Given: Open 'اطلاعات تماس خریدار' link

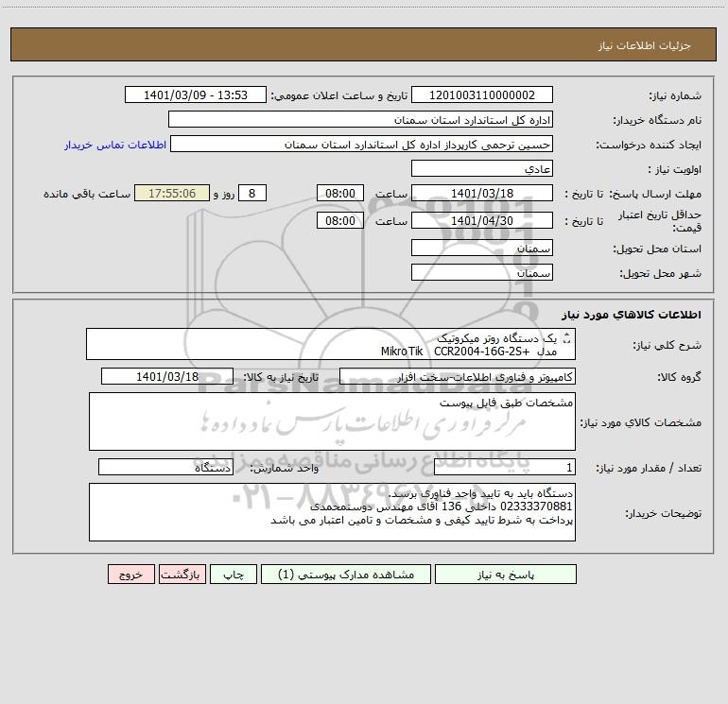Looking at the screenshot, I should pos(115,145).
